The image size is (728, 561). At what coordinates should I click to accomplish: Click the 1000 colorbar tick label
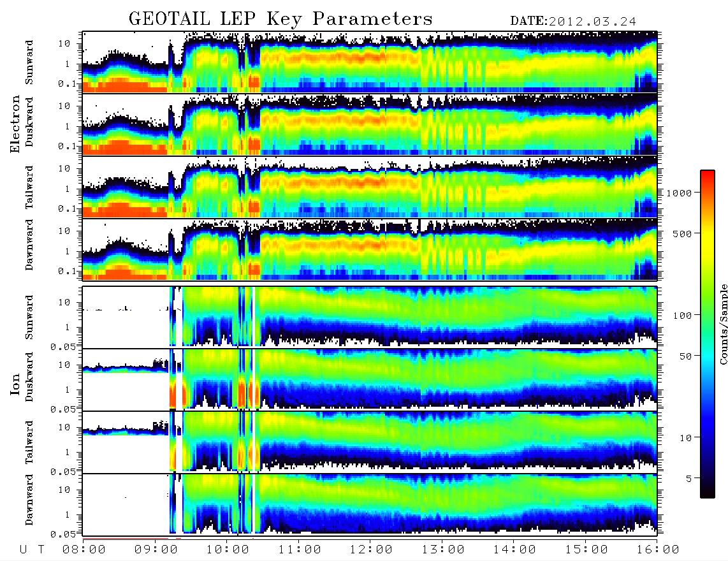(x=679, y=193)
